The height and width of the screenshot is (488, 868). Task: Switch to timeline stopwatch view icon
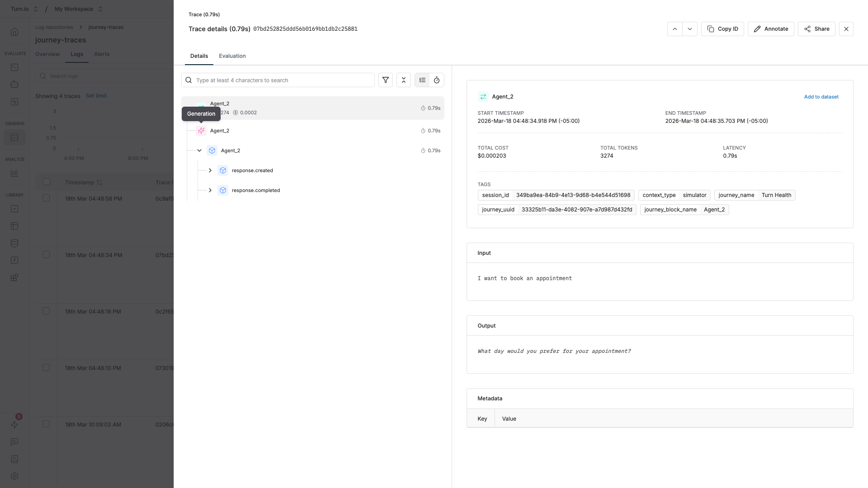[437, 80]
